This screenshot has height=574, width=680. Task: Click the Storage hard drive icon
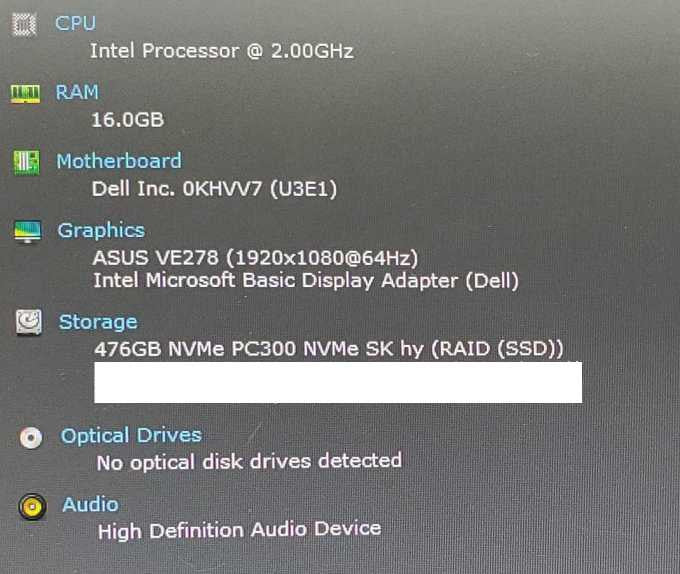click(x=29, y=322)
